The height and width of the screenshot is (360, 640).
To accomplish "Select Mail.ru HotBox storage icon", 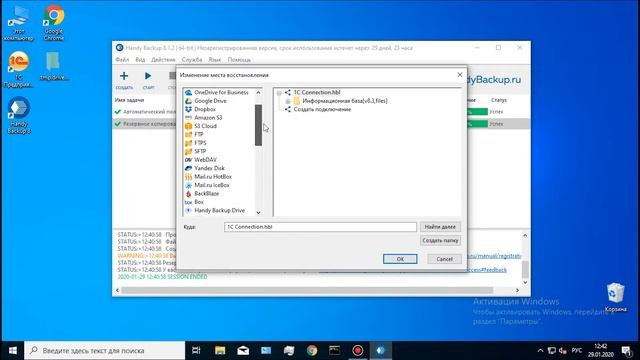I will (188, 177).
